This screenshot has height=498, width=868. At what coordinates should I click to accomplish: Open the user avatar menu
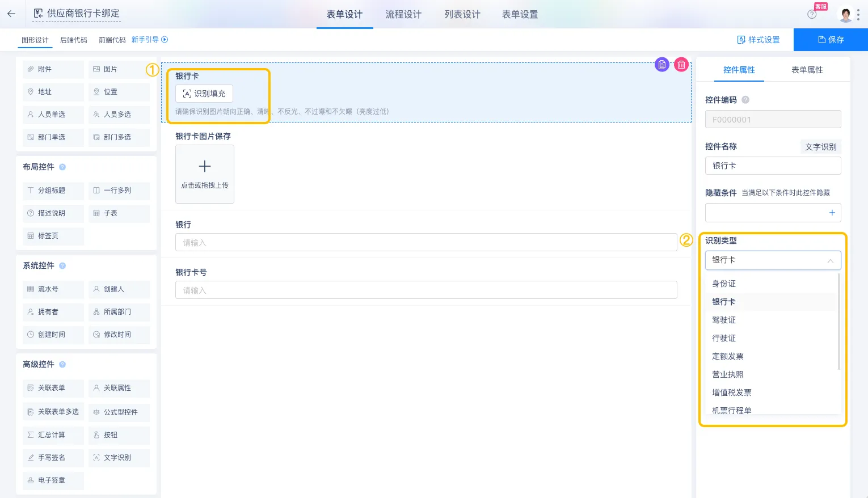pyautogui.click(x=845, y=14)
